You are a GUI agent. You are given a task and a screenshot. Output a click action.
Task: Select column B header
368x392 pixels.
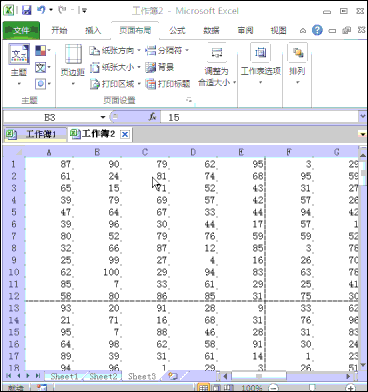coord(97,152)
